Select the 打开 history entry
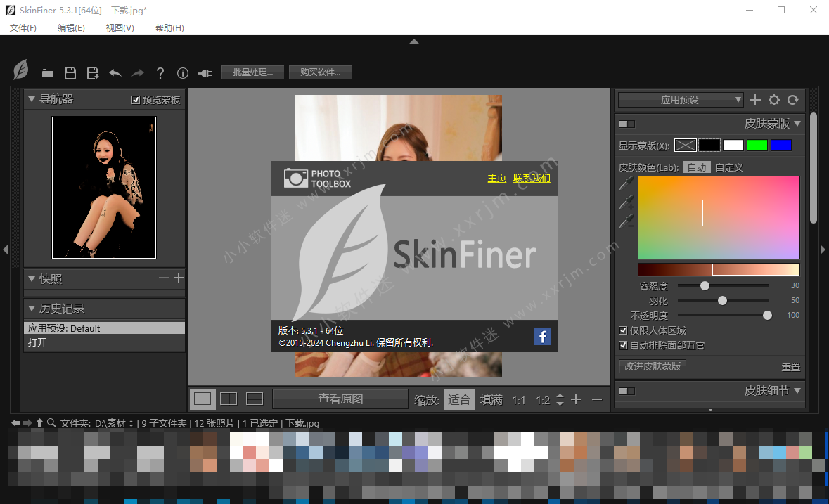The image size is (829, 504). point(104,342)
